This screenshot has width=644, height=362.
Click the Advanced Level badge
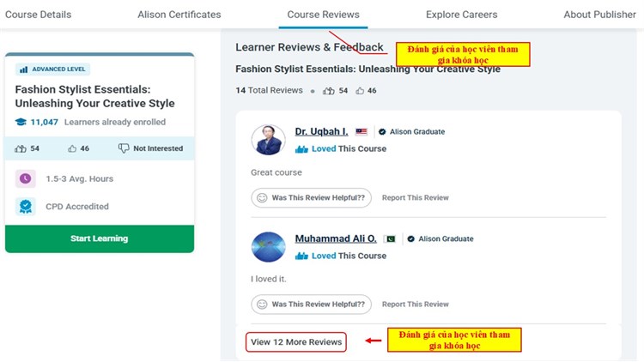pyautogui.click(x=53, y=69)
